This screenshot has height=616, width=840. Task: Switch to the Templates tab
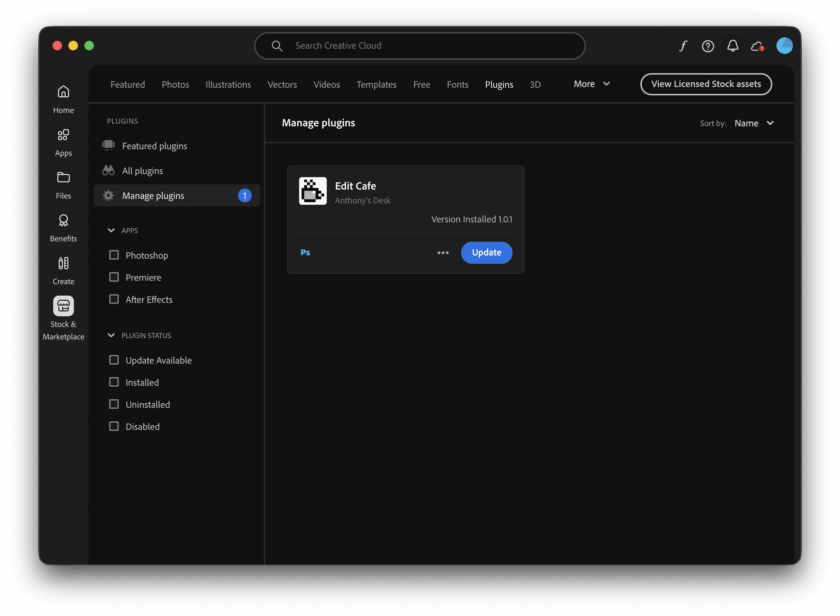(x=376, y=85)
